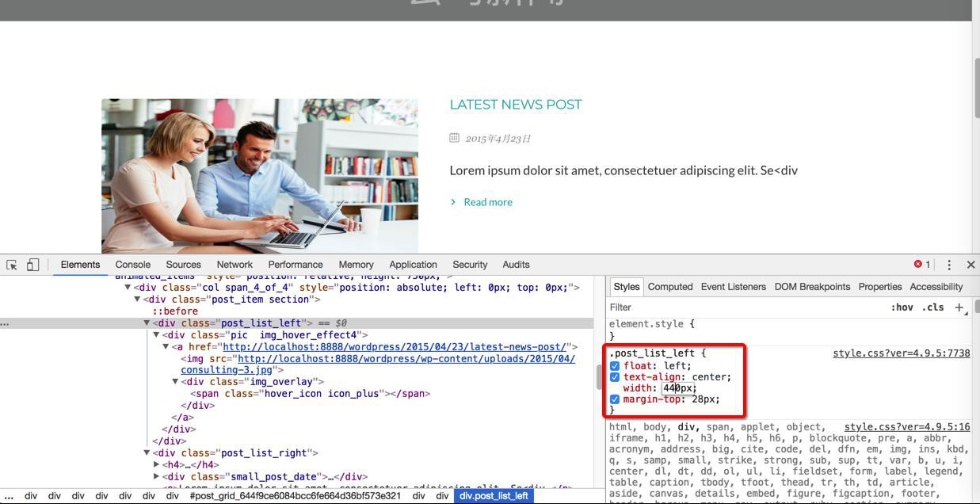Image resolution: width=980 pixels, height=504 pixels.
Task: Open style.css?ver=4.9.5:7738 source link
Action: tap(902, 353)
